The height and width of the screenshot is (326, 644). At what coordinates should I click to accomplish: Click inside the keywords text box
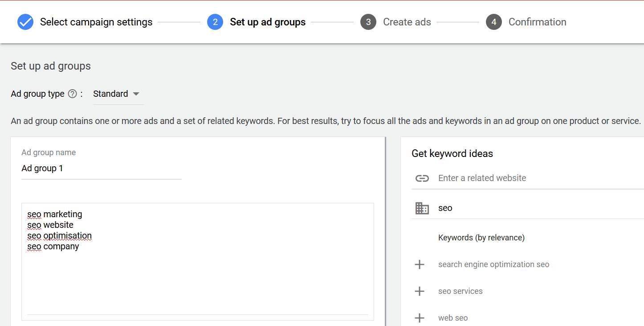198,261
